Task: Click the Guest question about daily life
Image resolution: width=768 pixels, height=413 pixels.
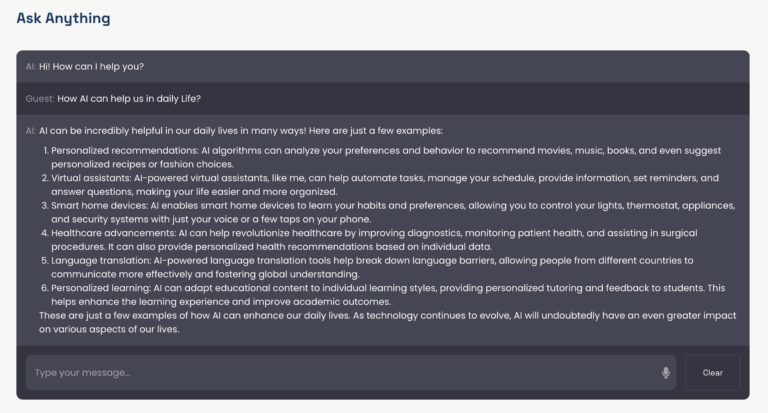Action: coord(129,98)
